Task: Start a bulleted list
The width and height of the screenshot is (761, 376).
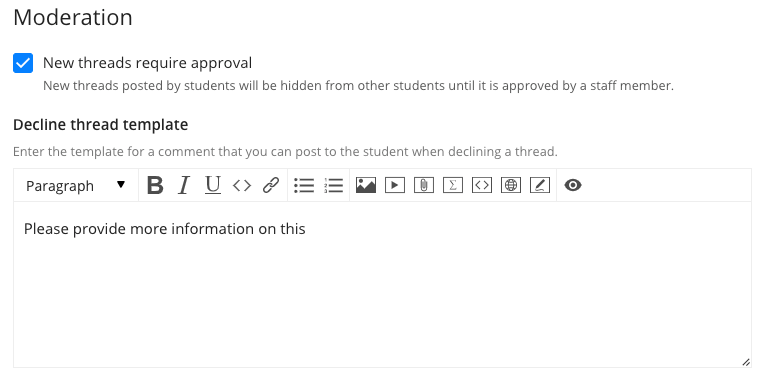Action: coord(304,185)
